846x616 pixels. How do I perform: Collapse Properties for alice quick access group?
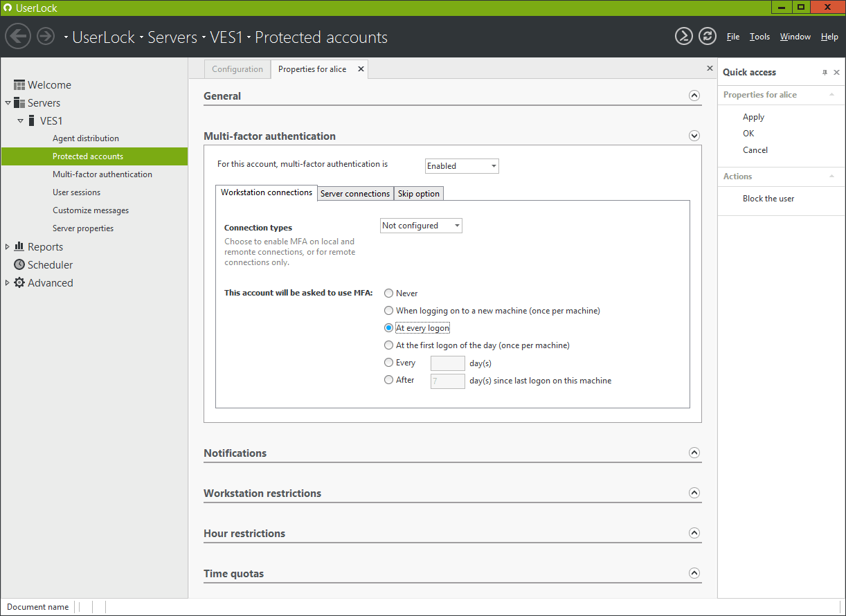click(x=831, y=95)
